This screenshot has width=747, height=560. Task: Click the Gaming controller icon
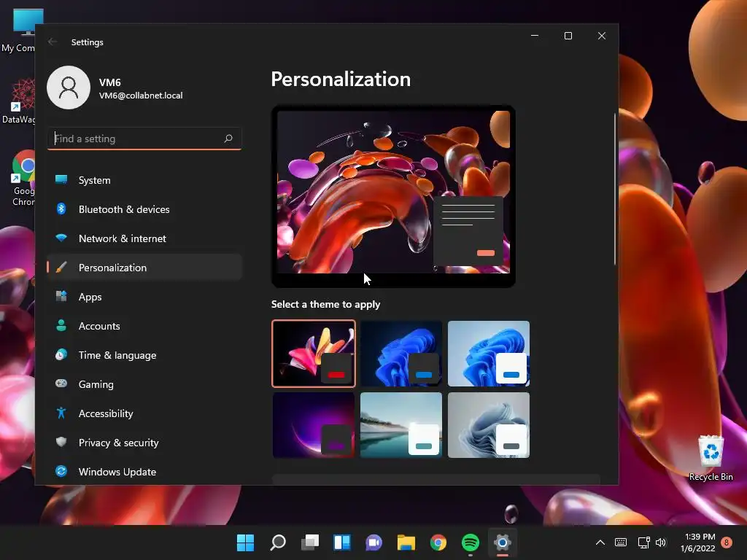(61, 384)
